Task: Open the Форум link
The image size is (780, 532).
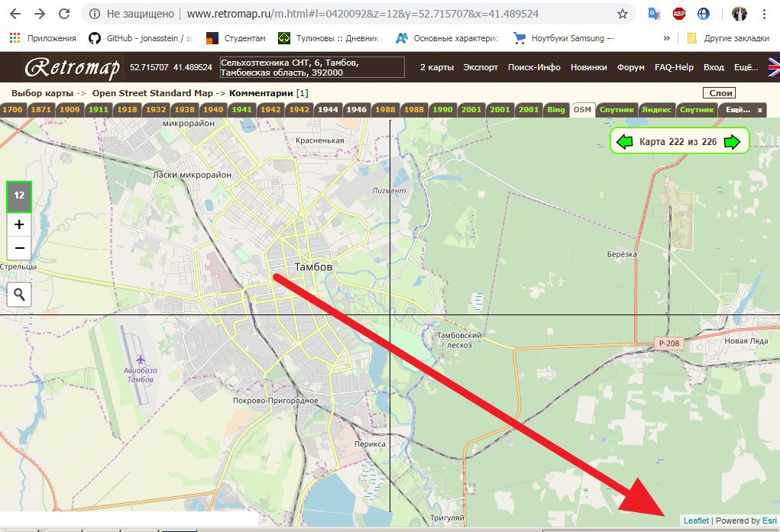Action: coord(631,68)
